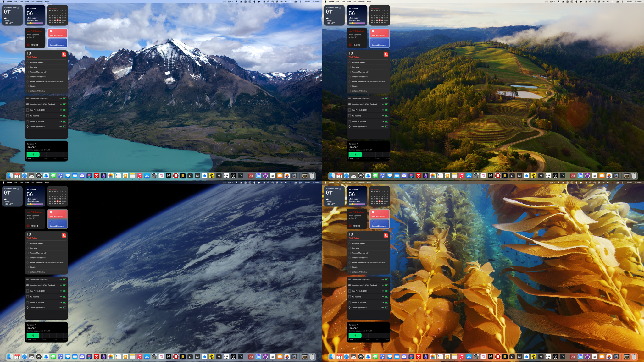Select date 21 in vineyard desktop calendar widget
The image size is (644, 362).
point(380,20)
